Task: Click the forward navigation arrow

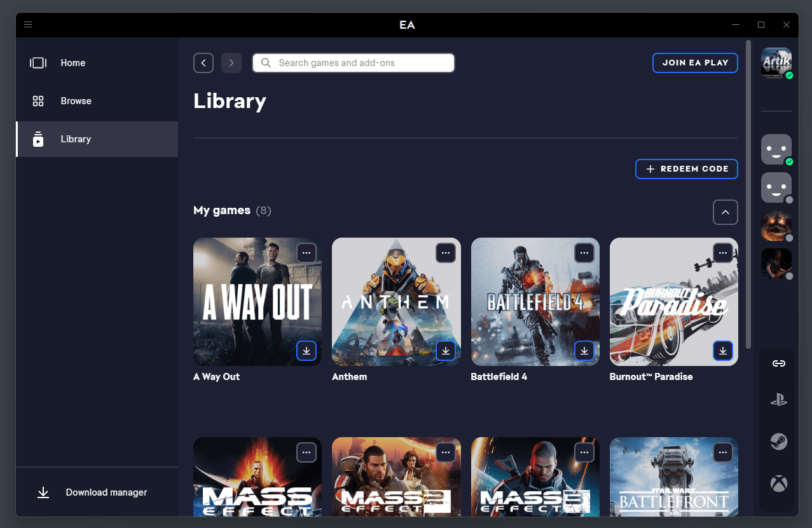Action: 231,63
